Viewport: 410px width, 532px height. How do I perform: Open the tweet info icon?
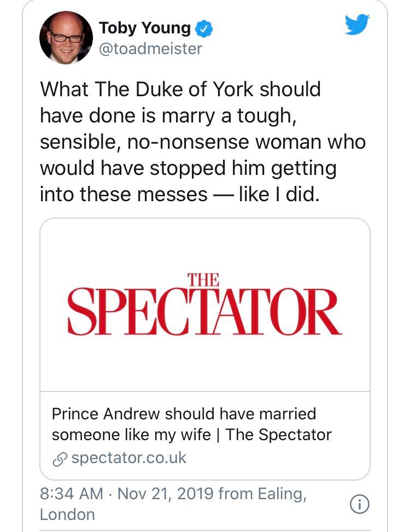click(x=359, y=505)
